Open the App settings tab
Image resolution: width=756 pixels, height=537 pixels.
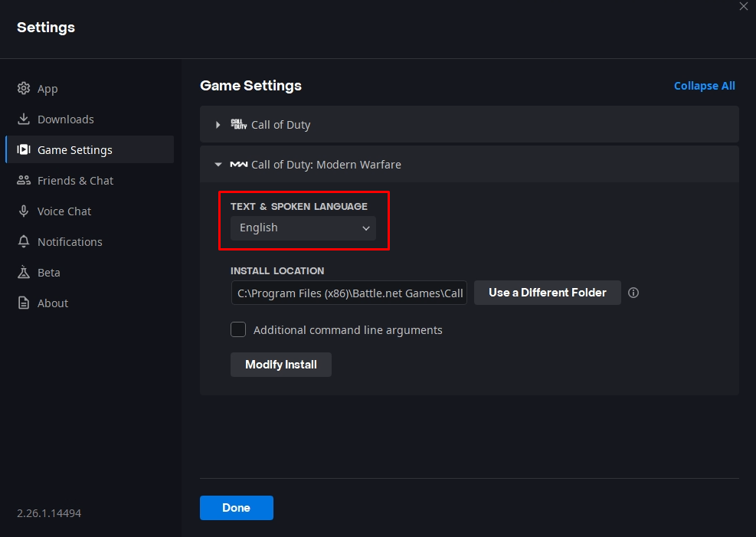click(90, 89)
